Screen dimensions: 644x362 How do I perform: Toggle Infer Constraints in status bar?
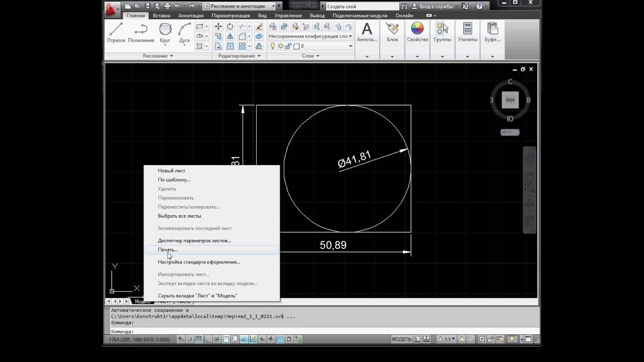[181, 339]
